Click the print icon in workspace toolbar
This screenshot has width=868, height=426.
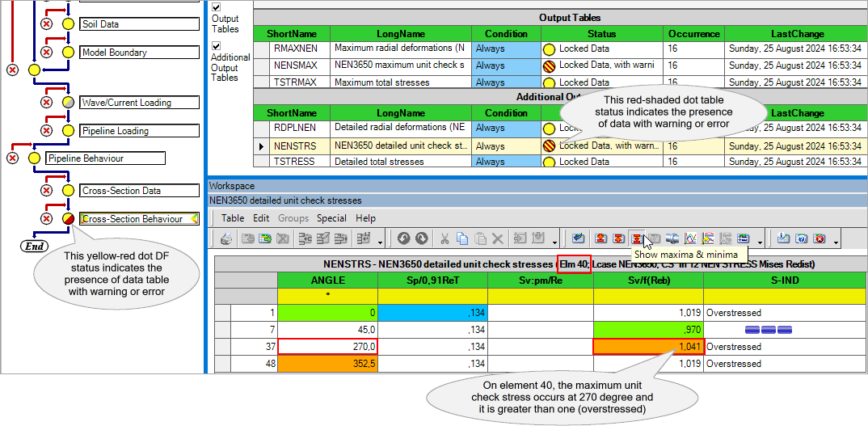point(227,239)
